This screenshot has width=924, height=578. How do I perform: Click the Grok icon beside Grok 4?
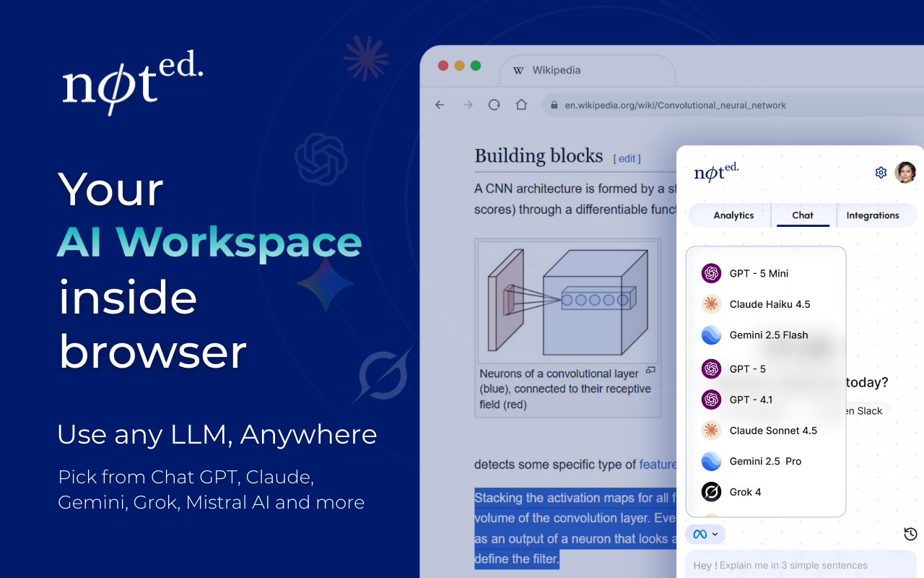click(x=710, y=492)
